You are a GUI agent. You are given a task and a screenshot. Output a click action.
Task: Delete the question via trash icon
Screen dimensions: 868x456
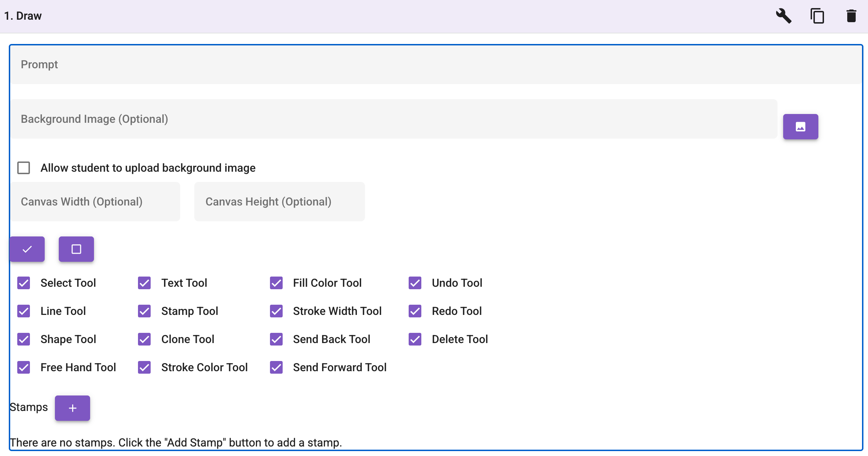pos(851,16)
